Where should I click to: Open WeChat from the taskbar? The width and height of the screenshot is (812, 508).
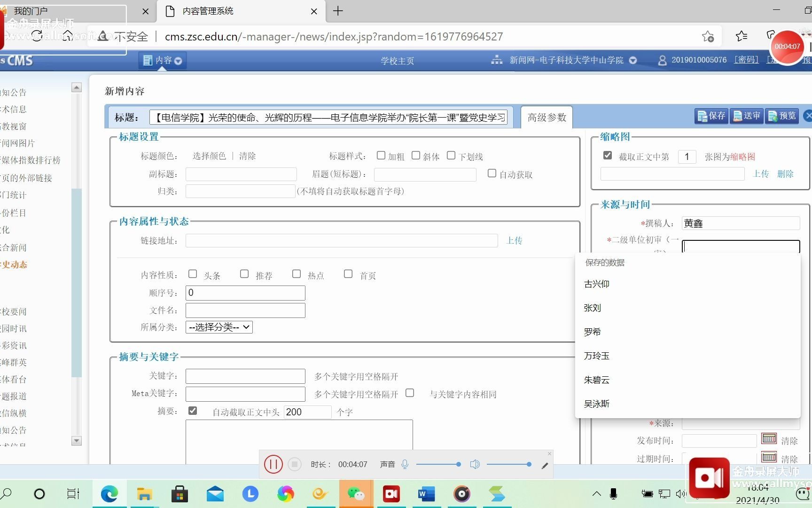click(x=356, y=493)
